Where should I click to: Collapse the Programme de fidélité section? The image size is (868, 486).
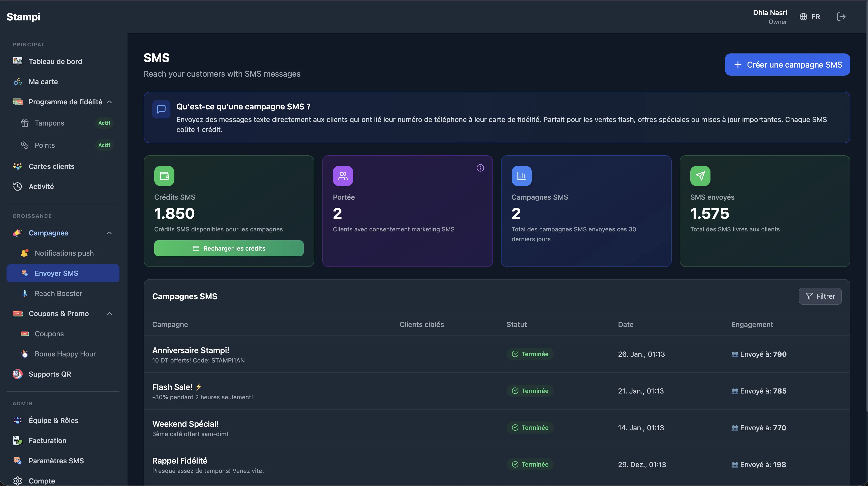pyautogui.click(x=109, y=102)
